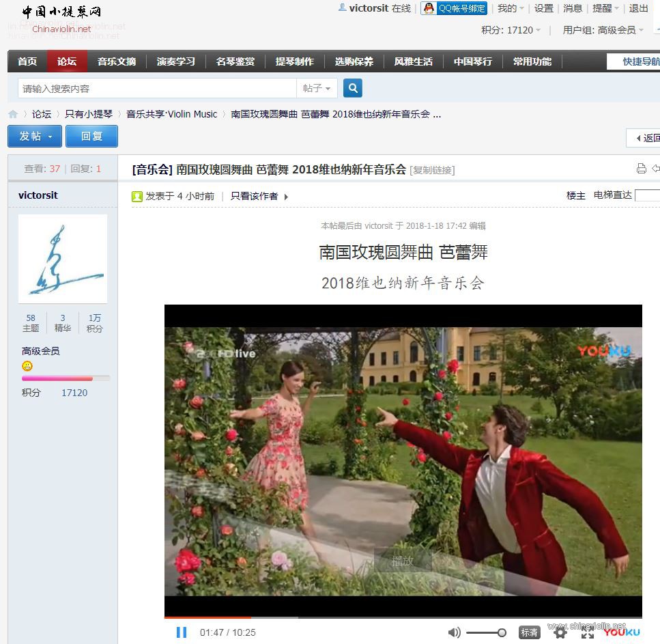Open the 发帖 new post dropdown button
This screenshot has height=644, width=660.
pyautogui.click(x=35, y=136)
